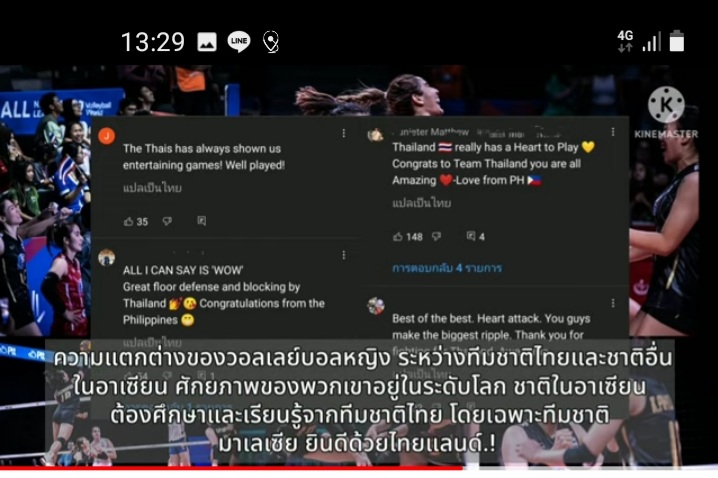Open the 'ALL I CAN SAY' commenter avatar
718x478 pixels.
pyautogui.click(x=107, y=257)
